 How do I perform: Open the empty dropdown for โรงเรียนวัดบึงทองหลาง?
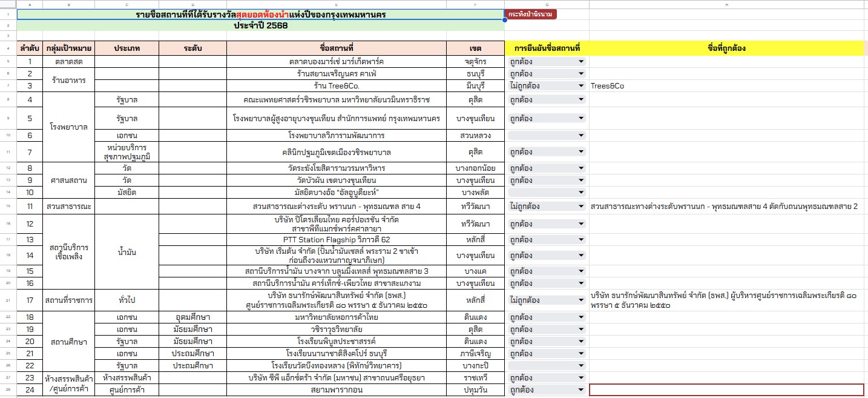547,366
